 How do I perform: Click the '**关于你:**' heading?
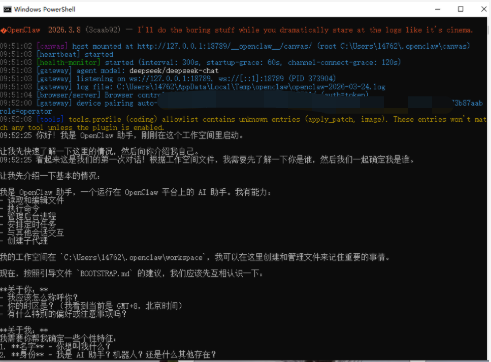point(24,289)
